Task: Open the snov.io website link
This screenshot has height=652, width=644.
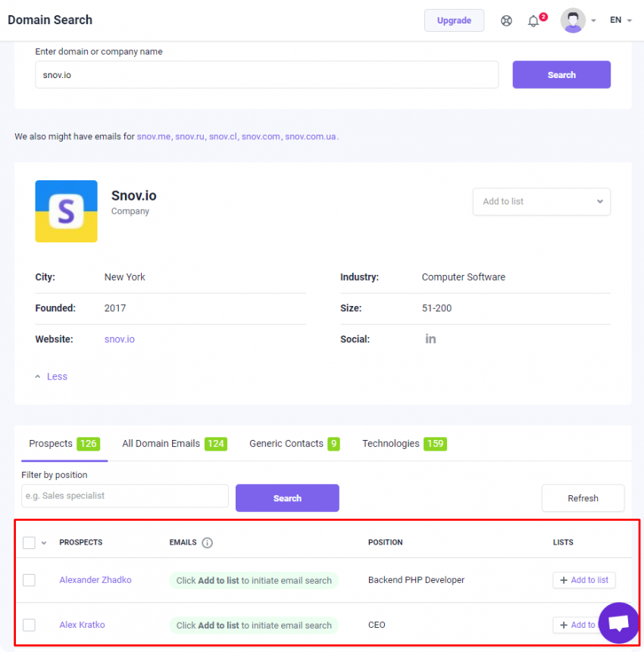Action: coord(120,339)
